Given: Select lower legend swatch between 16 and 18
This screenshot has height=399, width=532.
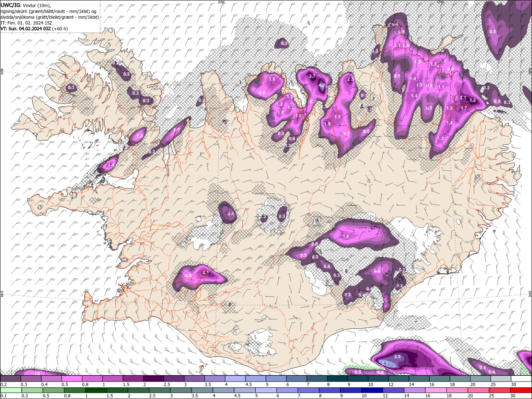Looking at the screenshot, I should [436, 390].
